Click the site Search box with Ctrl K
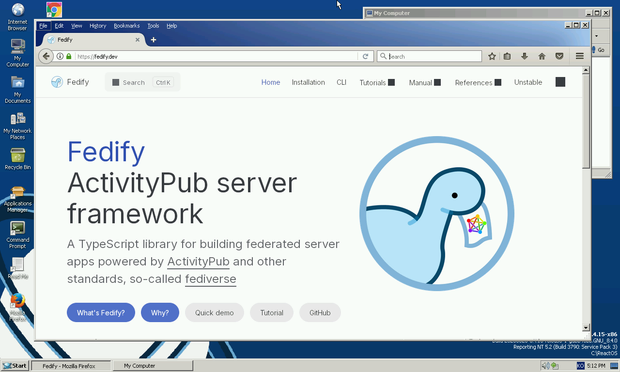Image resolution: width=620 pixels, height=372 pixels. click(143, 82)
